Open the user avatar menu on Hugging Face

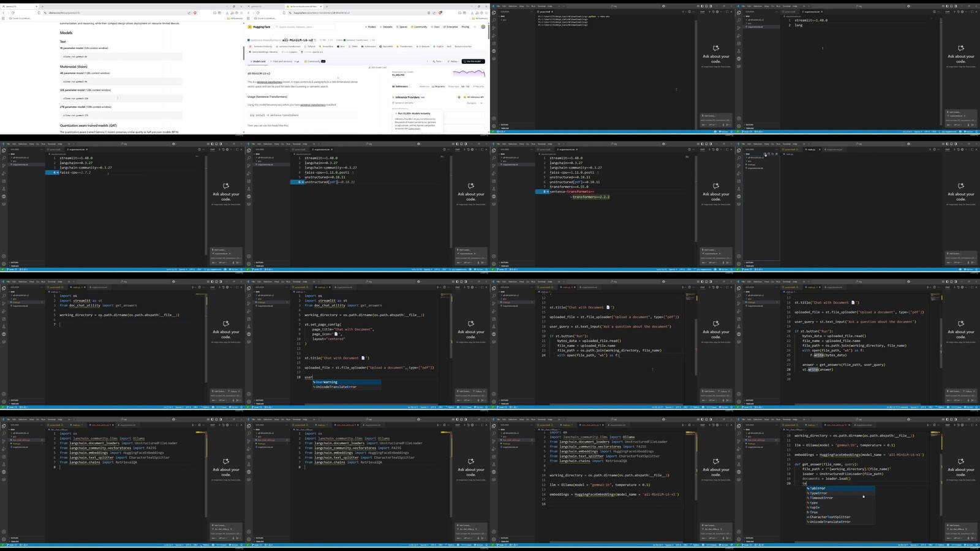click(483, 27)
